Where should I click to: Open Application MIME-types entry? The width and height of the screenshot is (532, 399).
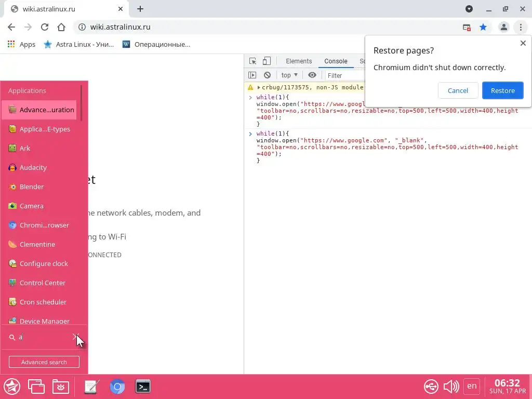pos(39,129)
